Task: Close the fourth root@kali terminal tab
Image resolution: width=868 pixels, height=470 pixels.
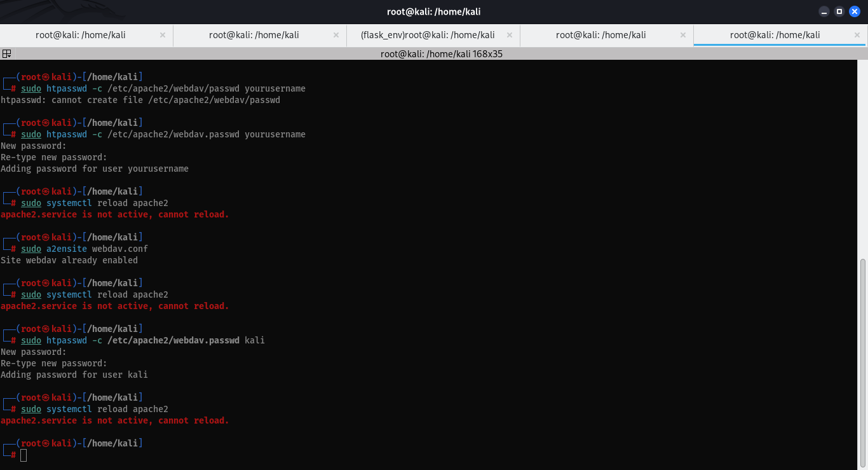Action: coord(683,35)
